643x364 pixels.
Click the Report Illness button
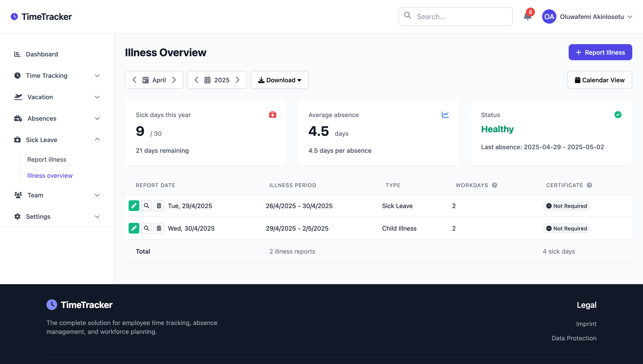click(600, 52)
